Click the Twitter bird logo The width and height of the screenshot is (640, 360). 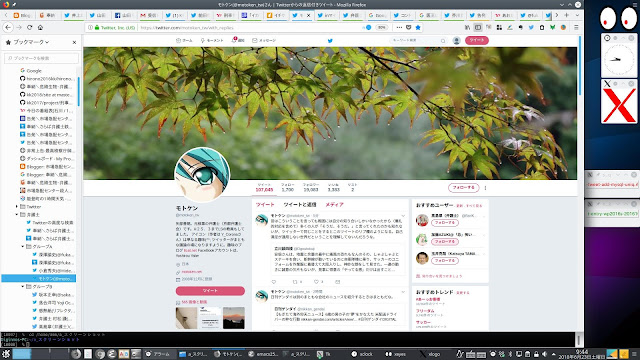[x=330, y=40]
